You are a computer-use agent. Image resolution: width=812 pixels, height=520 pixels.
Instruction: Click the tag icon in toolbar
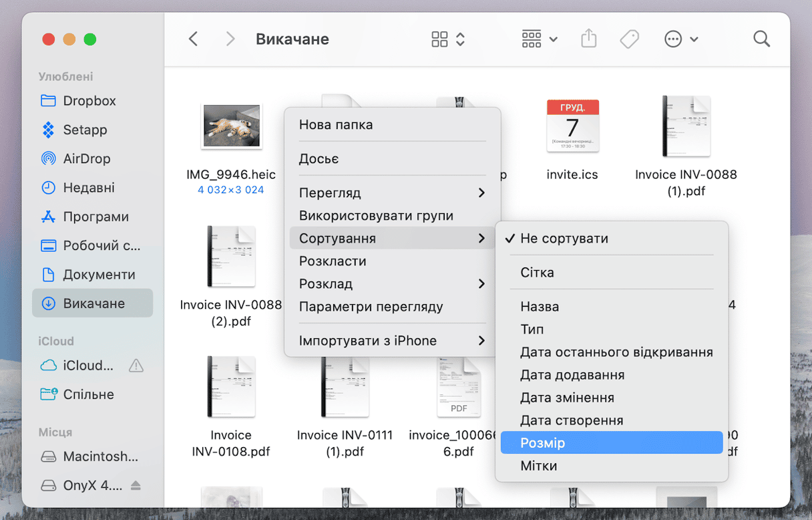coord(629,39)
